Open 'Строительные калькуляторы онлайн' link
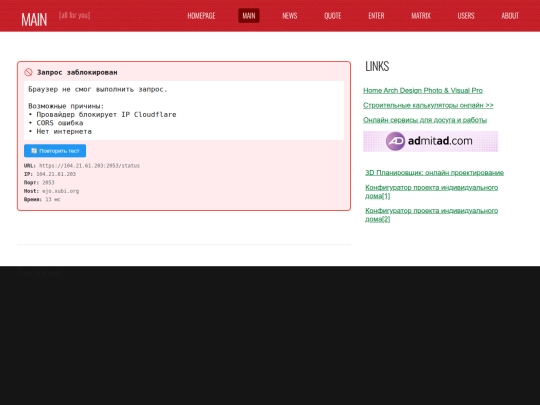 [428, 105]
